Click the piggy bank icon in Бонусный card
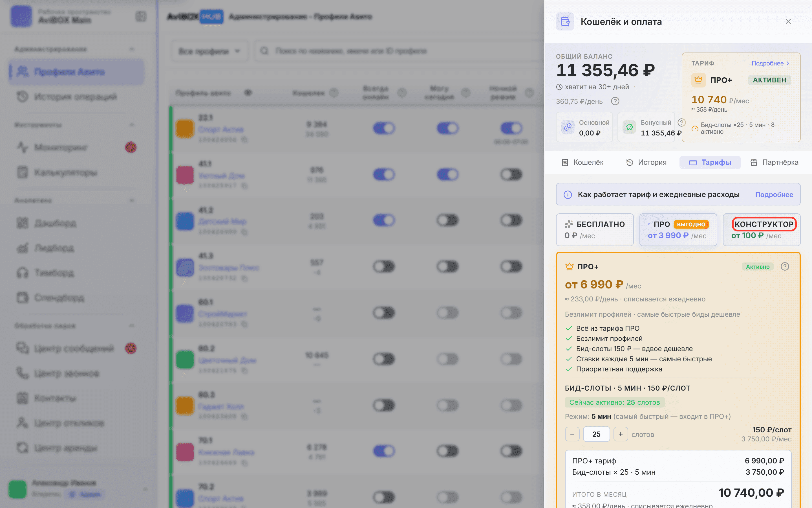Viewport: 812px width, 508px height. 630,127
